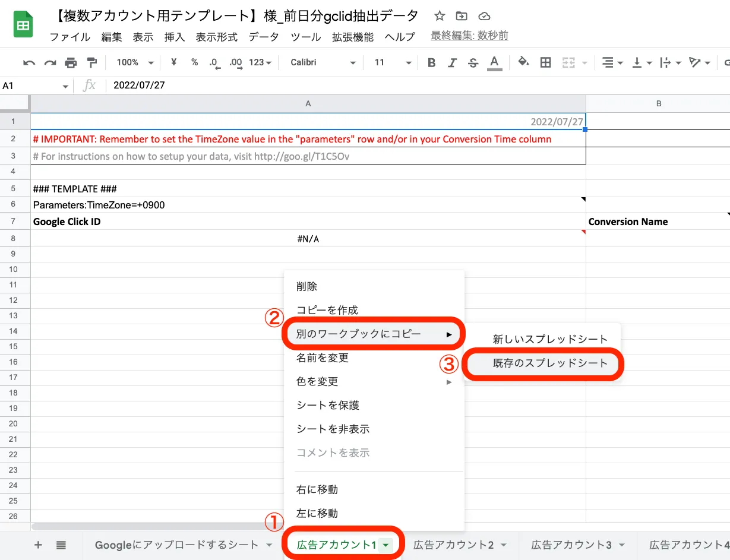730x560 pixels.
Task: Open text rotation options
Action: pyautogui.click(x=699, y=62)
